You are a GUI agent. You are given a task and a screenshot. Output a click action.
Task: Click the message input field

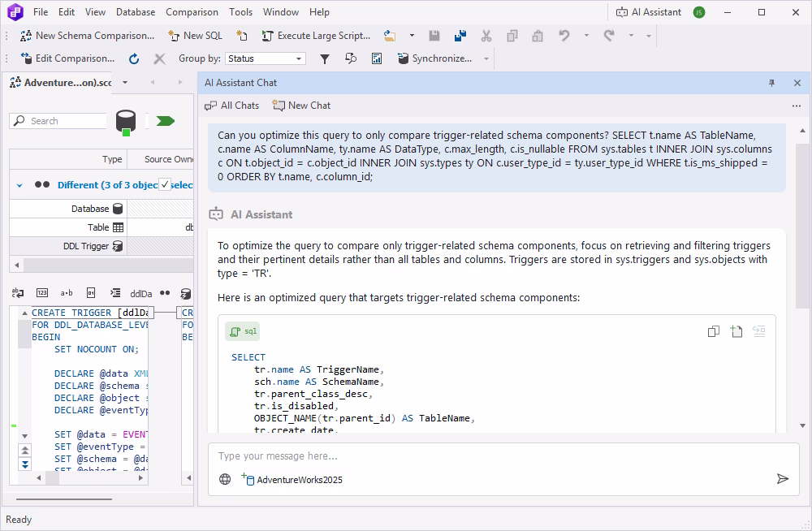click(503, 455)
